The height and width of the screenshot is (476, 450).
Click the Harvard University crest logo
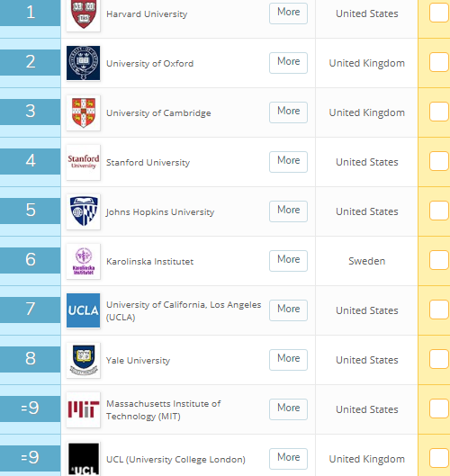click(x=84, y=15)
